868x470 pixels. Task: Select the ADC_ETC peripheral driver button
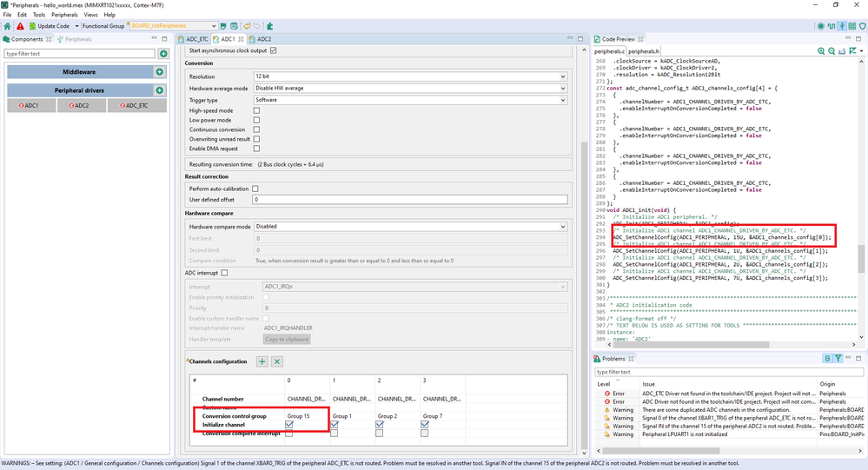pyautogui.click(x=136, y=105)
